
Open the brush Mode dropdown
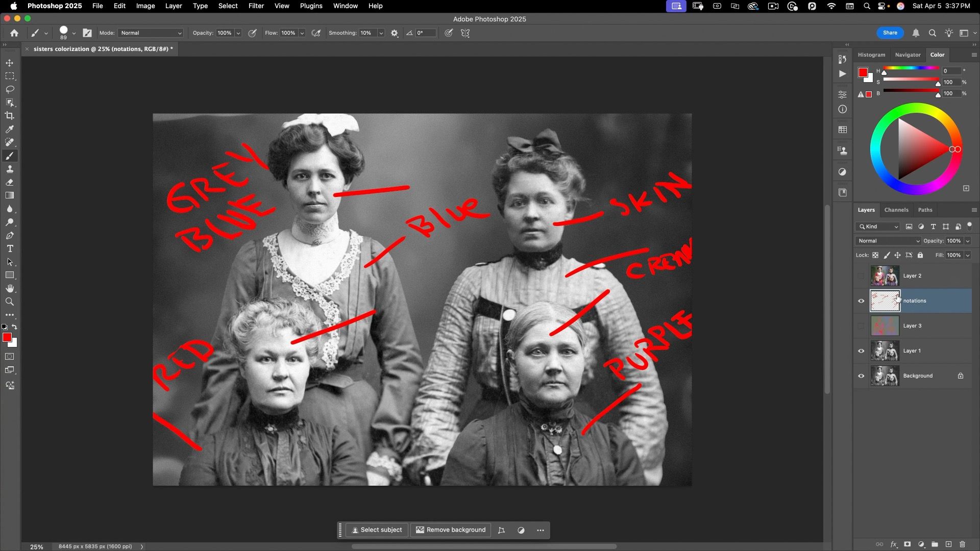tap(151, 33)
